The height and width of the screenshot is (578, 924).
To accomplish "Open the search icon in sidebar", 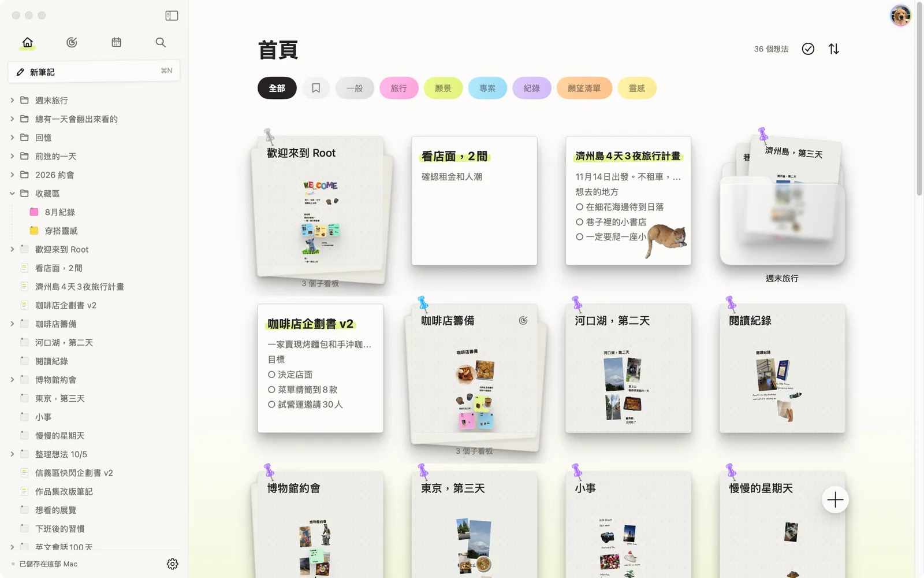I will (x=161, y=42).
